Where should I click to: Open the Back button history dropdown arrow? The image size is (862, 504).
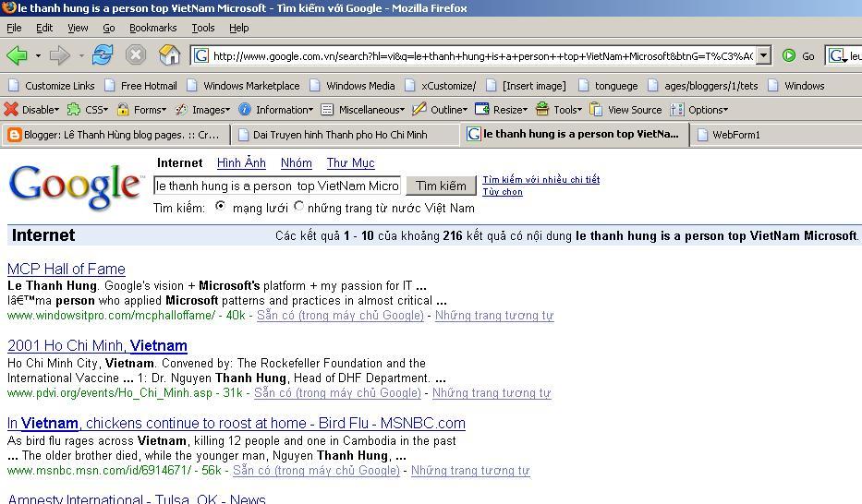[38, 55]
